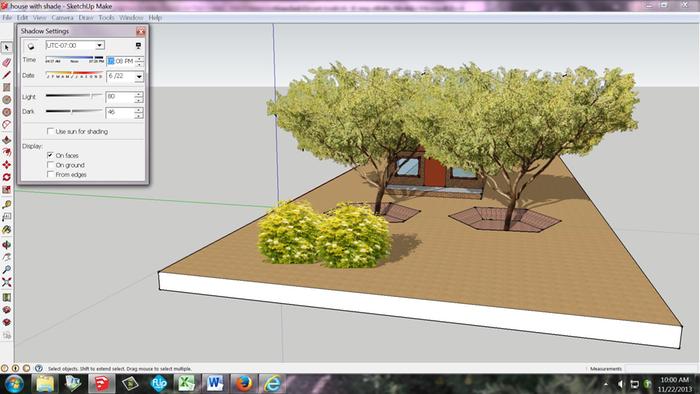
Task: Toggle details button in Shadow Settings
Action: (x=138, y=46)
